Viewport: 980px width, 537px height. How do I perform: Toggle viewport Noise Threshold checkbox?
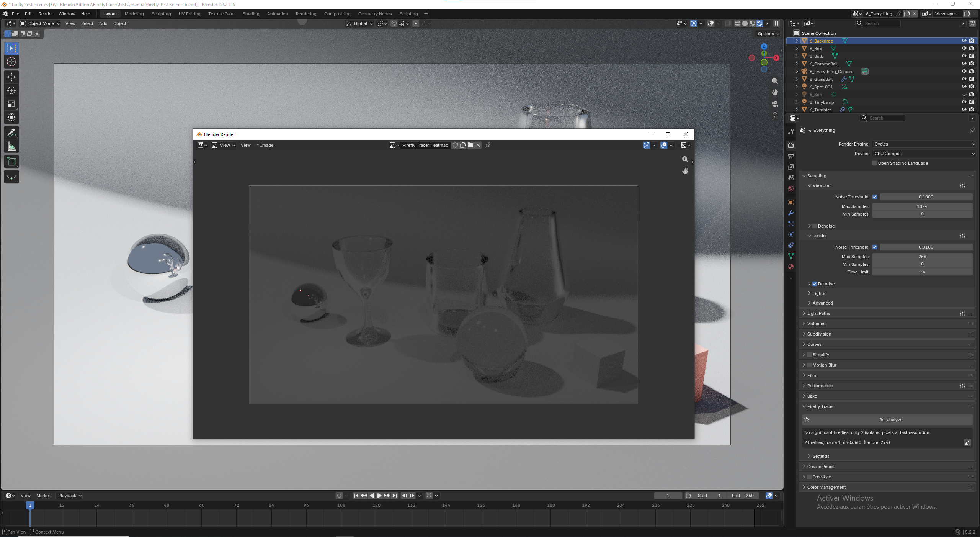[x=875, y=197]
